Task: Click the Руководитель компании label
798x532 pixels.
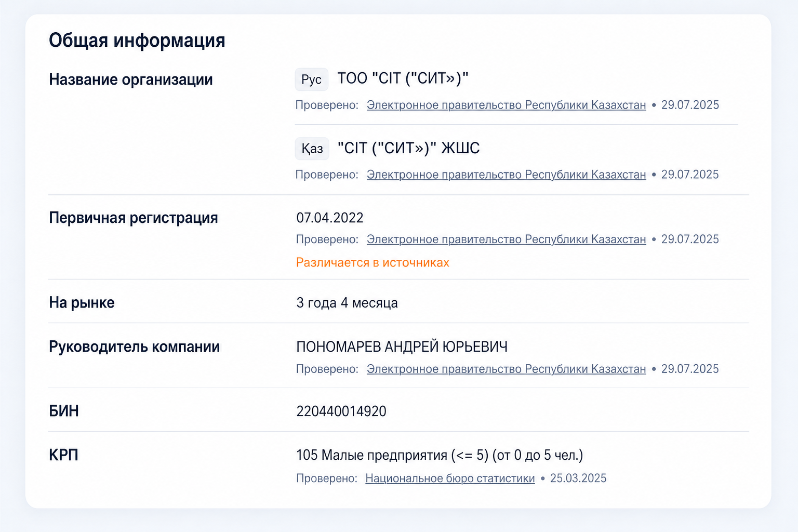Action: click(x=135, y=347)
